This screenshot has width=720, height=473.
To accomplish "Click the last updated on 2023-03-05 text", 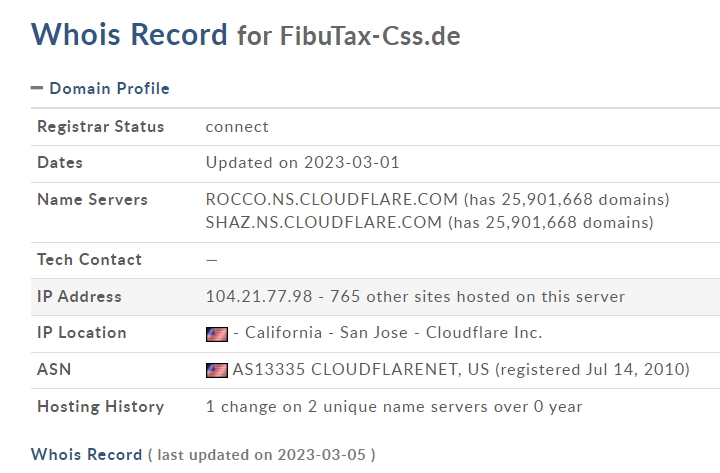I will 262,455.
